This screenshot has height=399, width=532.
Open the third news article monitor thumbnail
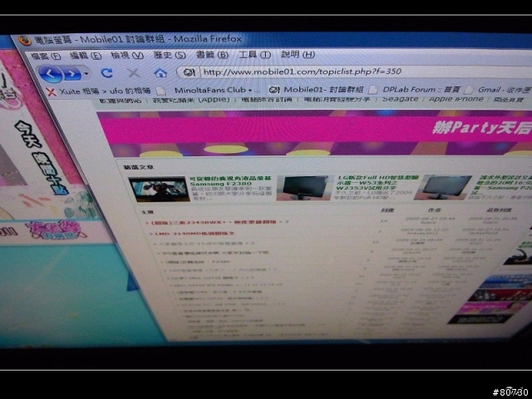[x=444, y=187]
